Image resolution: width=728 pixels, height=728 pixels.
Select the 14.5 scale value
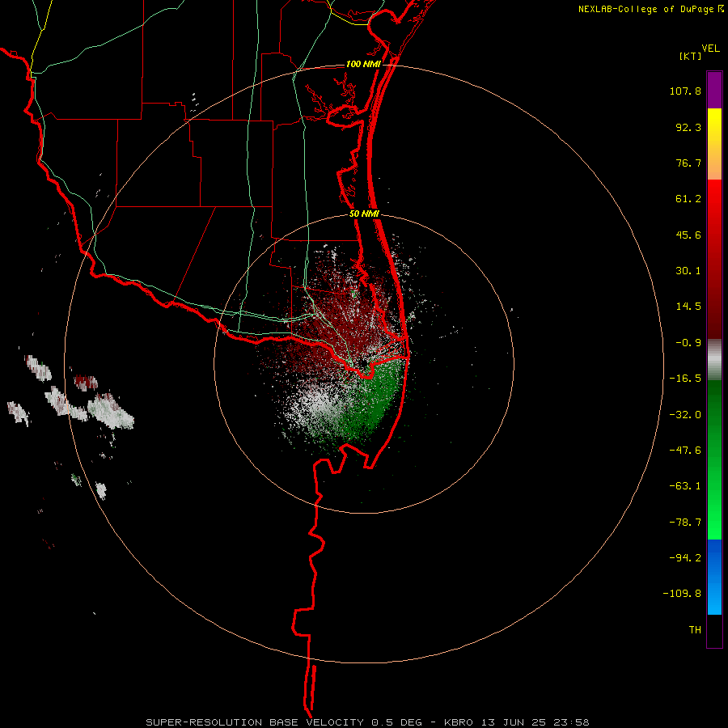point(688,307)
